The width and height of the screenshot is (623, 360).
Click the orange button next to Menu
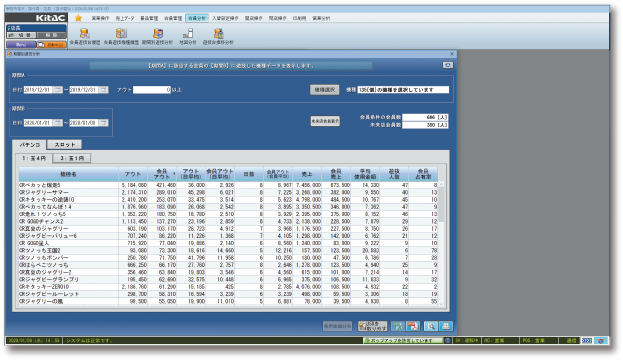coord(52,45)
